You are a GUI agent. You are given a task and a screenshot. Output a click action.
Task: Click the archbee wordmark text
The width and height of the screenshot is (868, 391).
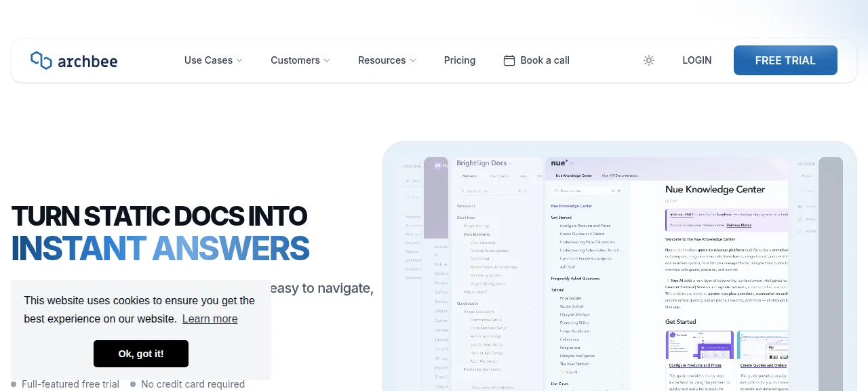(x=87, y=62)
